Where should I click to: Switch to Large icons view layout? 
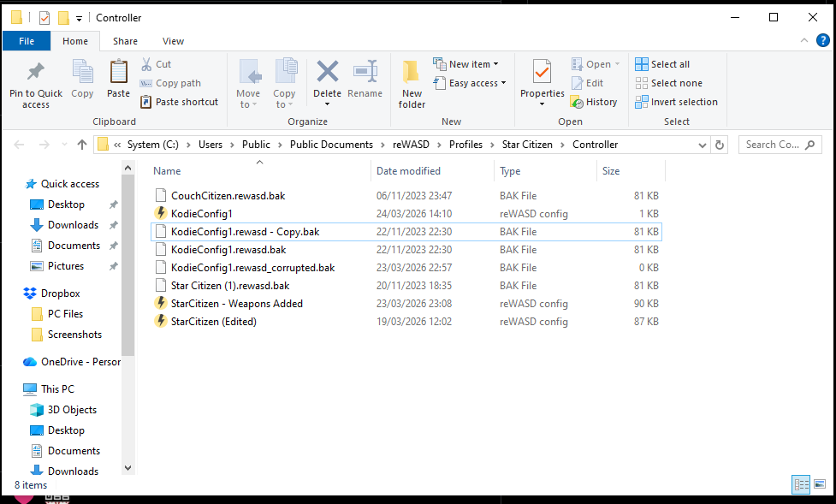pyautogui.click(x=820, y=484)
